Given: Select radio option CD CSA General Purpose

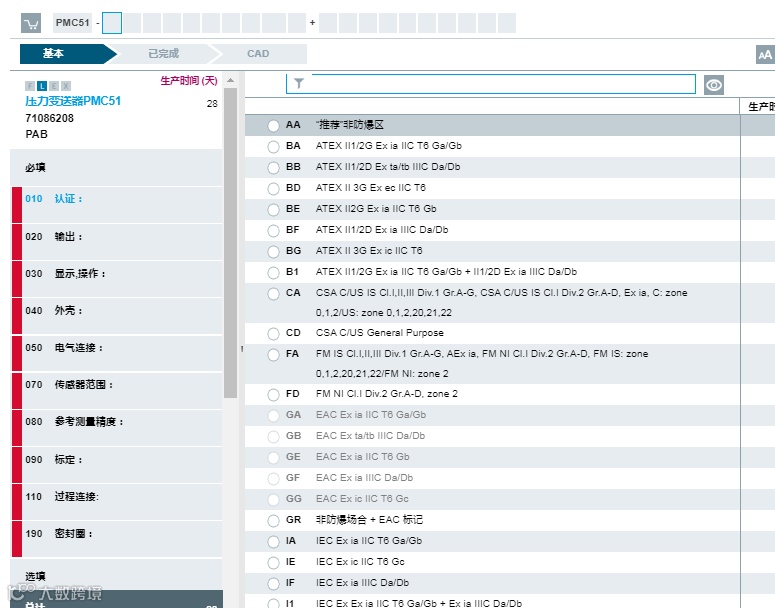Looking at the screenshot, I should pyautogui.click(x=273, y=334).
